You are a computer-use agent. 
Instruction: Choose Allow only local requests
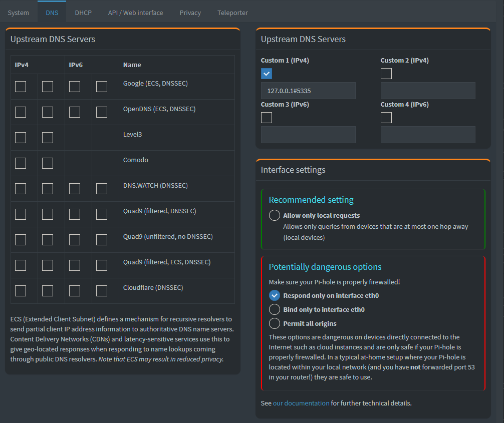coord(275,215)
